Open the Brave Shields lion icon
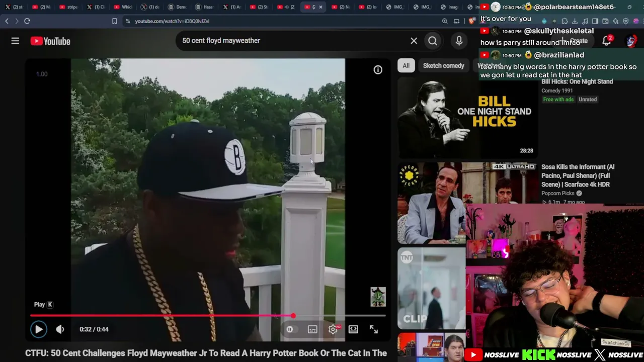The width and height of the screenshot is (644, 362). [471, 21]
